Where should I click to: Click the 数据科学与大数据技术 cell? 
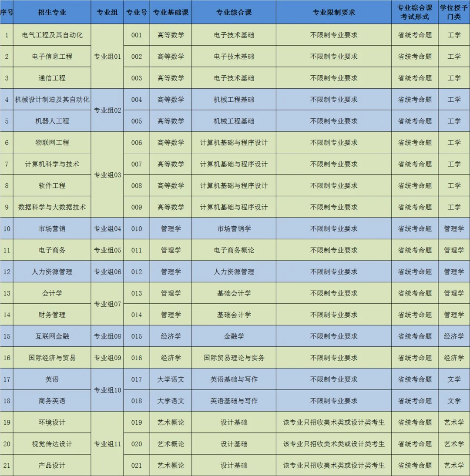pyautogui.click(x=52, y=208)
